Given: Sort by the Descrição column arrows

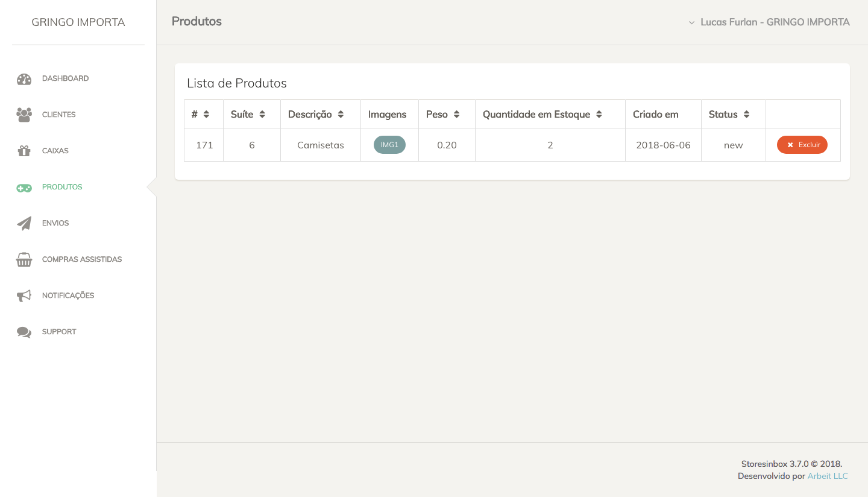Looking at the screenshot, I should (x=341, y=114).
